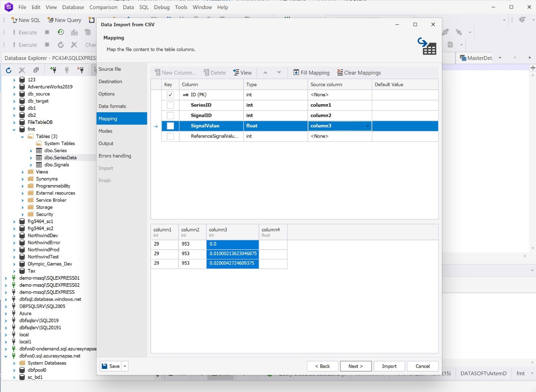Click the New Column icon
Image resolution: width=536 pixels, height=392 pixels.
[x=157, y=72]
